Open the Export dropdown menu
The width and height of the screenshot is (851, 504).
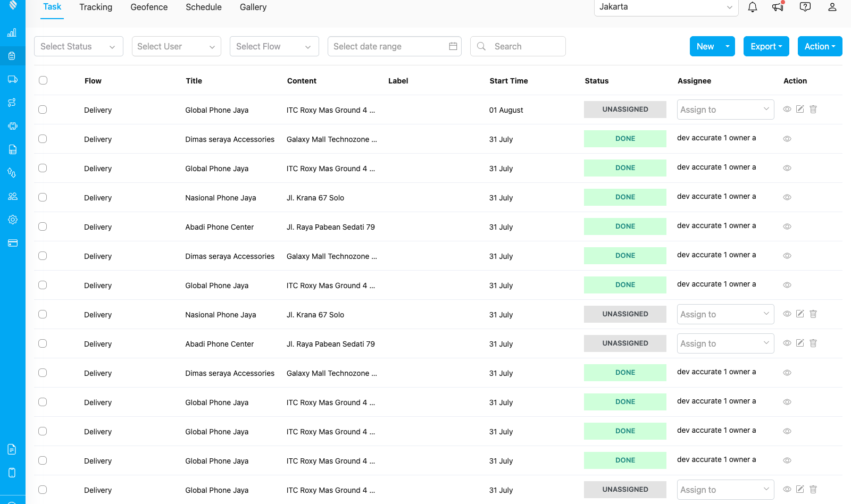pos(766,46)
